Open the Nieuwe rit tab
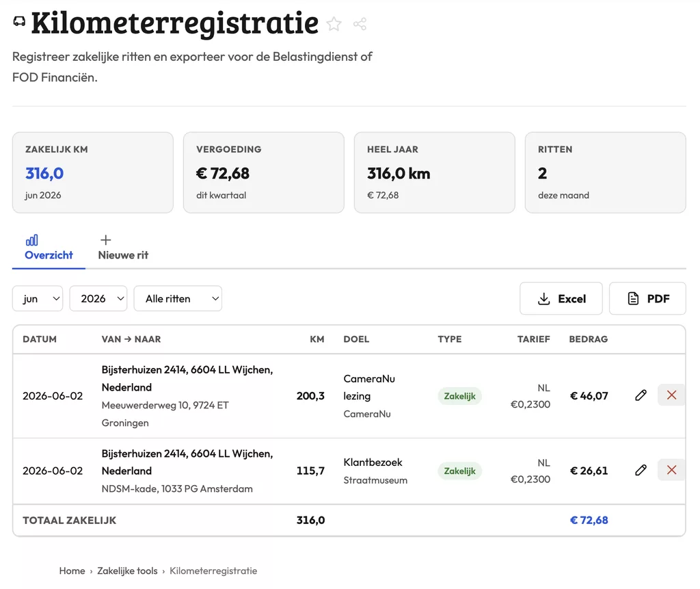 pos(123,248)
